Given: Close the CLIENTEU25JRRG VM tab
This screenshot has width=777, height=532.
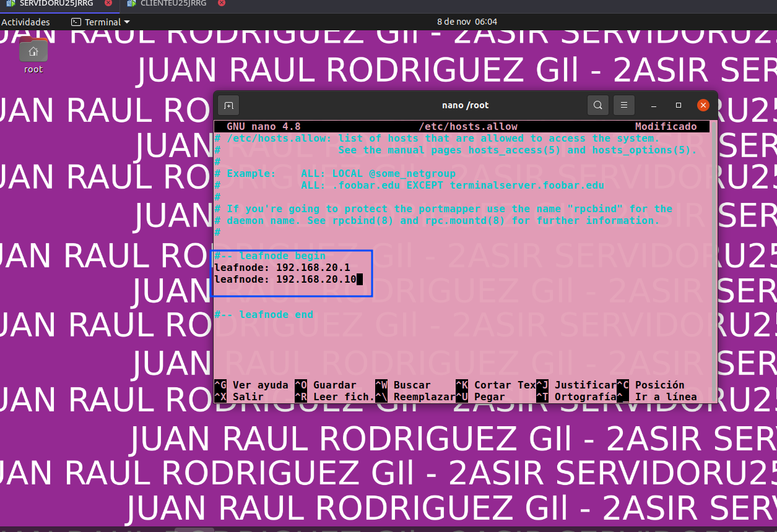Looking at the screenshot, I should [222, 3].
